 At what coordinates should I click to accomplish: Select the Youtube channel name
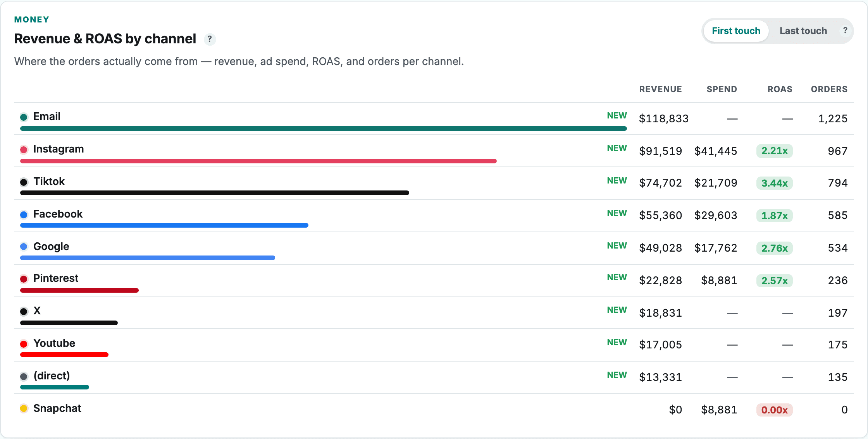click(x=54, y=343)
